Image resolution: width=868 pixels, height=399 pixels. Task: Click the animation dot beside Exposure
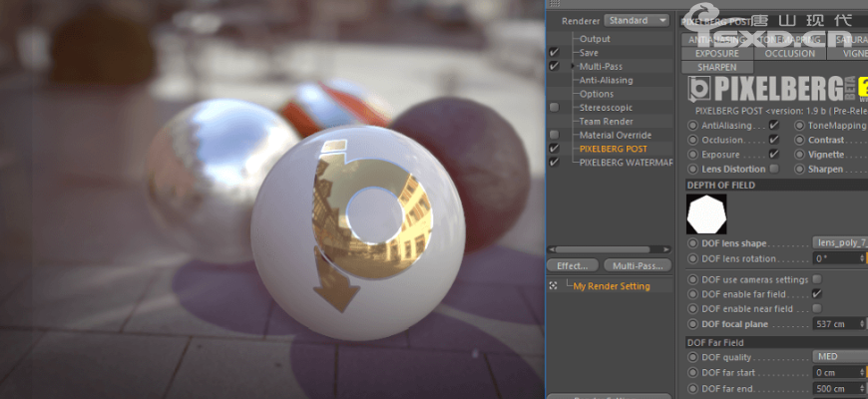[692, 155]
